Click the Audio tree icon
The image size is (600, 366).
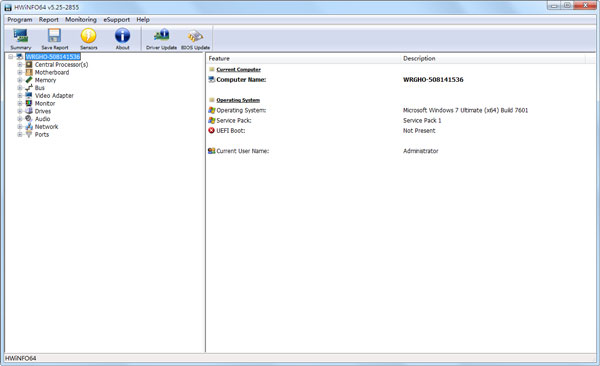click(x=29, y=119)
